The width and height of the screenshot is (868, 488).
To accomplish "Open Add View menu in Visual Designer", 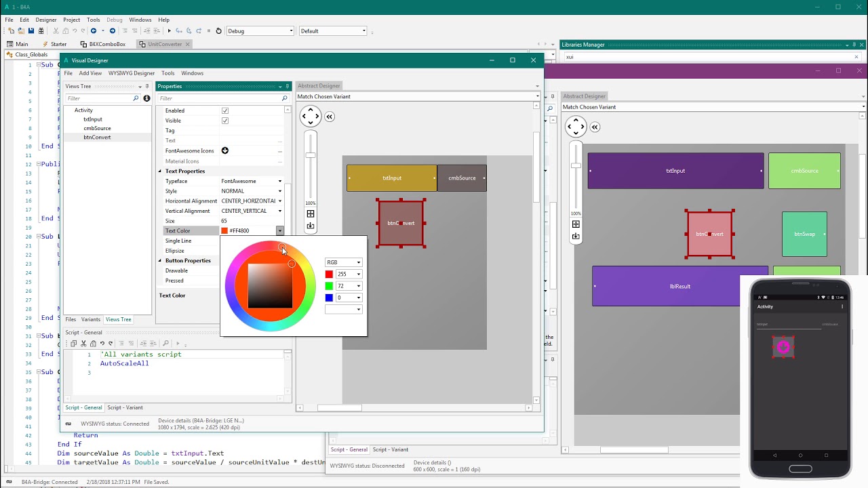I will (90, 73).
